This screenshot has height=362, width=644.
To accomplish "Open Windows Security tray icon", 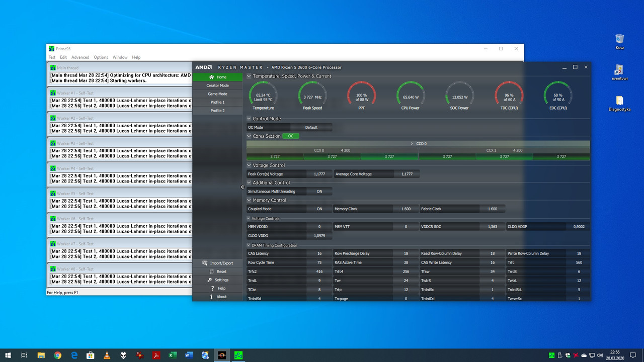I will 568,355.
